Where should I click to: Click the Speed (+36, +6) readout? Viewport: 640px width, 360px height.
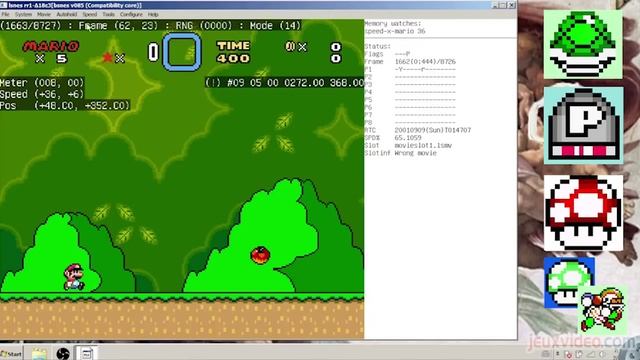pos(42,94)
